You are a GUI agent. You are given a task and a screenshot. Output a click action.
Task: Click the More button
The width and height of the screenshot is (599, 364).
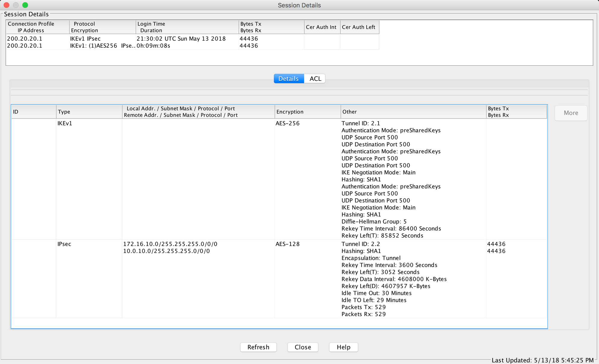pyautogui.click(x=571, y=113)
